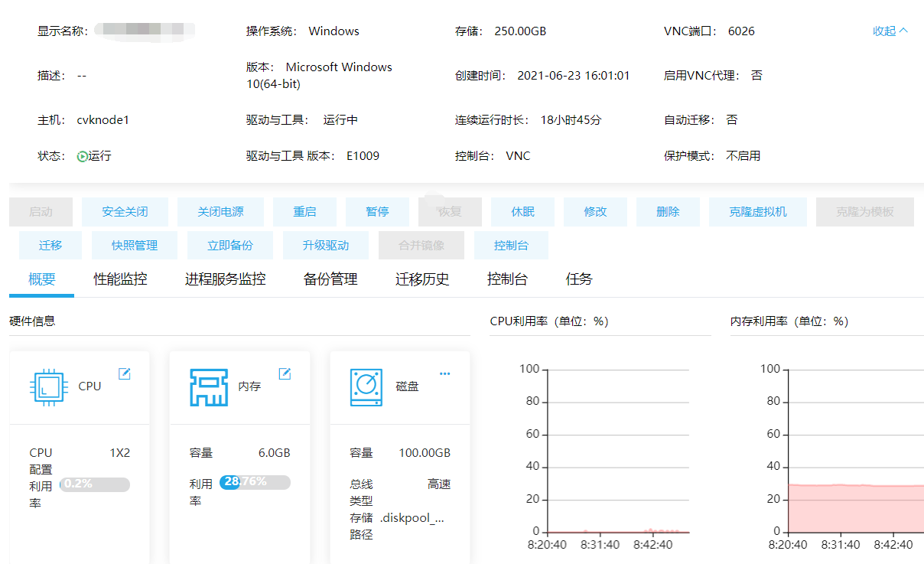Viewport: 924px width, 564px height.
Task: Click the 克隆为模板 button
Action: 865,212
